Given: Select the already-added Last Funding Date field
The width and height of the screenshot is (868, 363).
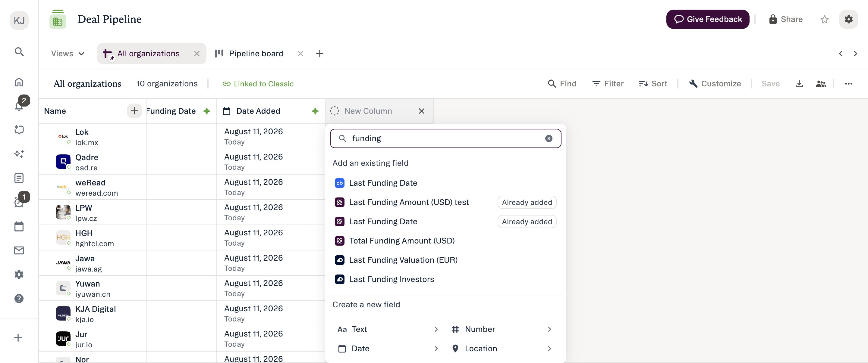Looking at the screenshot, I should (x=445, y=222).
